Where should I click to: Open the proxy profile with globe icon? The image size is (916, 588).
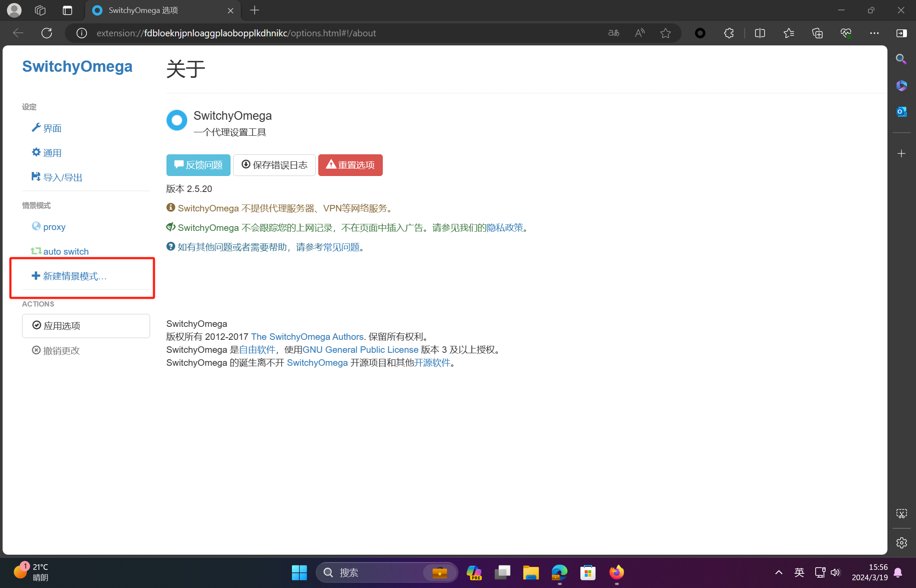pos(54,227)
